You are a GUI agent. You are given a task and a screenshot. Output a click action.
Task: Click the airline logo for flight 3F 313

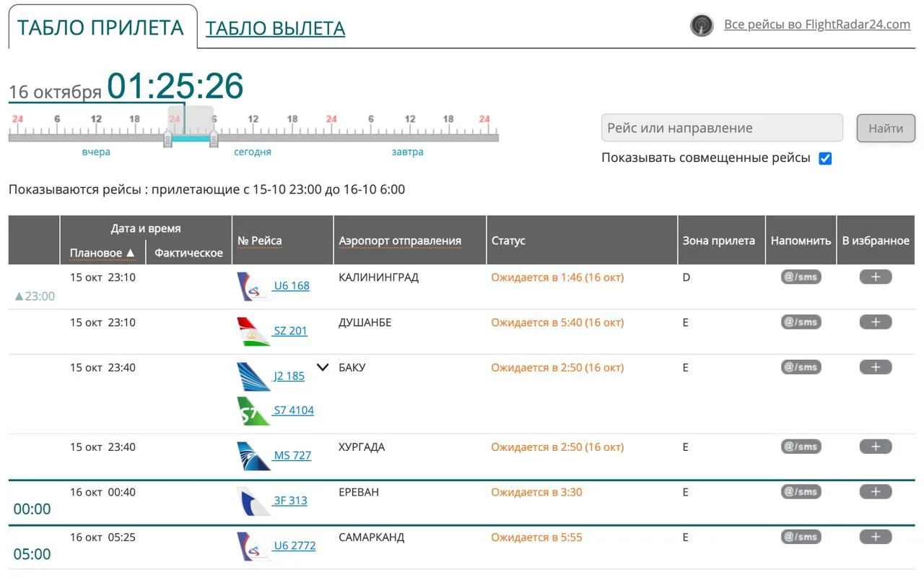point(253,501)
